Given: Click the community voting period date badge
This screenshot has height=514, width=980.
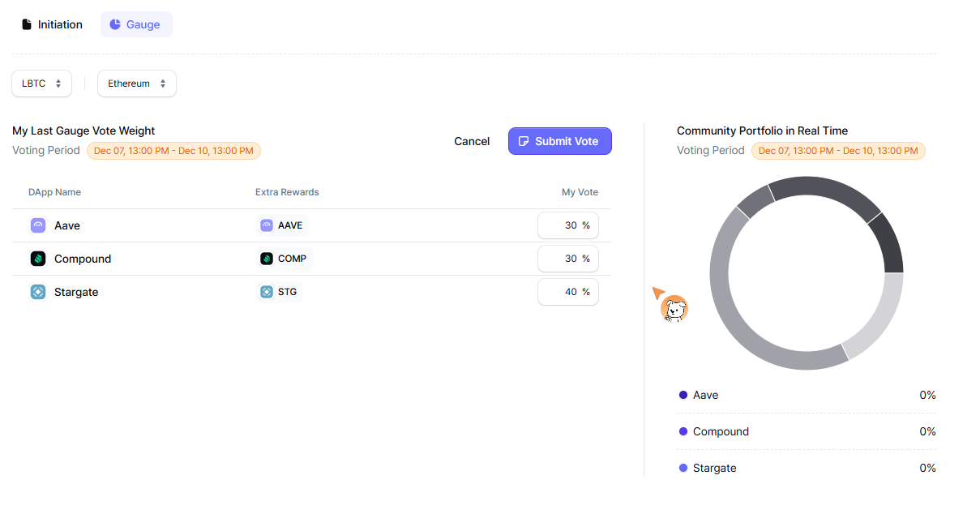Looking at the screenshot, I should 837,151.
